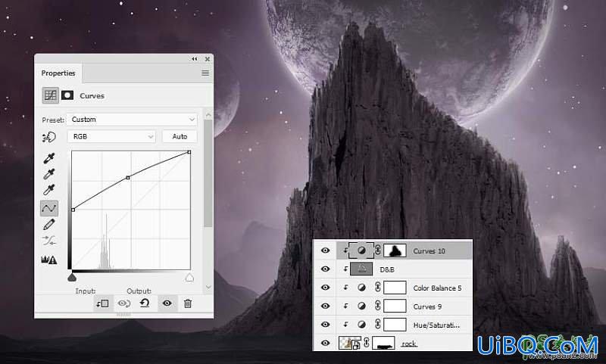
Task: Open the Preset dropdown showing Custom
Action: click(x=132, y=120)
